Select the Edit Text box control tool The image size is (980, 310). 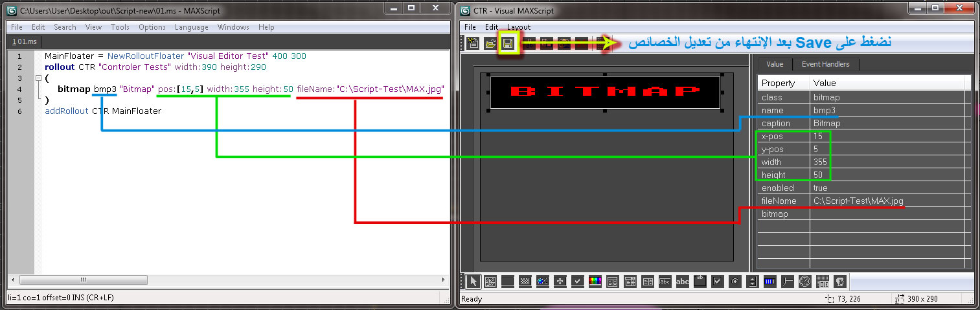click(x=665, y=282)
